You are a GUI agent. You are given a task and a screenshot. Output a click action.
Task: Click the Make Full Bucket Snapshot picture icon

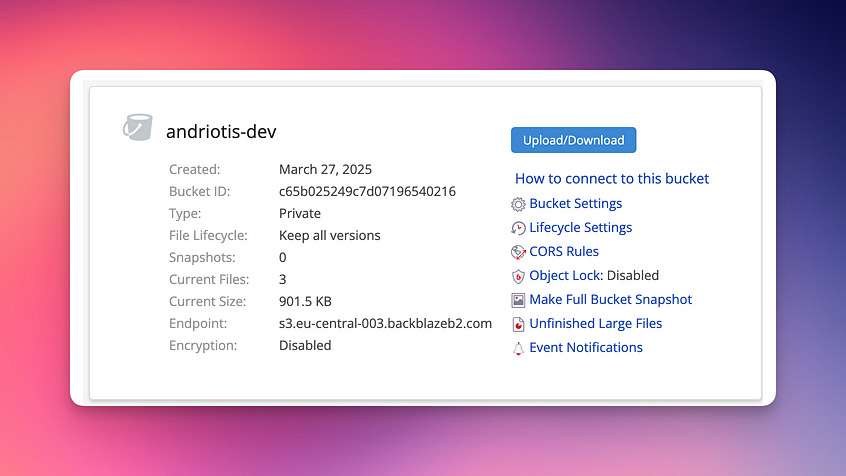[x=518, y=300]
